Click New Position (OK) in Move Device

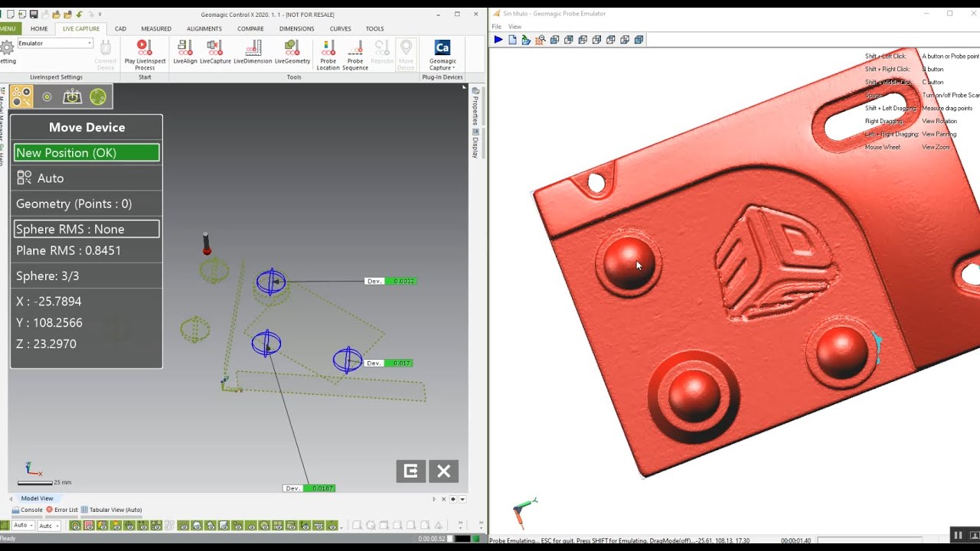pos(87,153)
